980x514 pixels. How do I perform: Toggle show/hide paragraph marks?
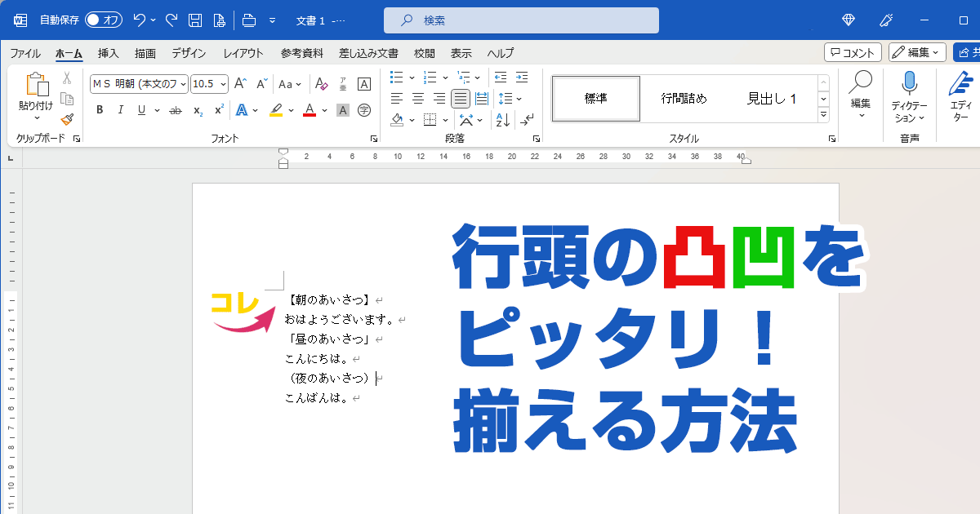(x=526, y=120)
